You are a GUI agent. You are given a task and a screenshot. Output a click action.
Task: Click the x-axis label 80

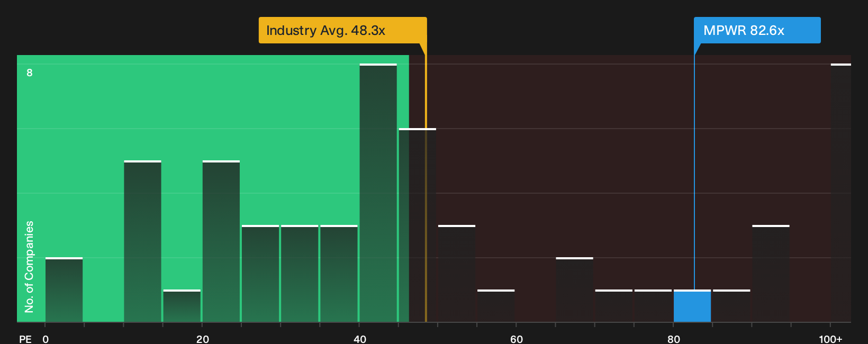(674, 339)
